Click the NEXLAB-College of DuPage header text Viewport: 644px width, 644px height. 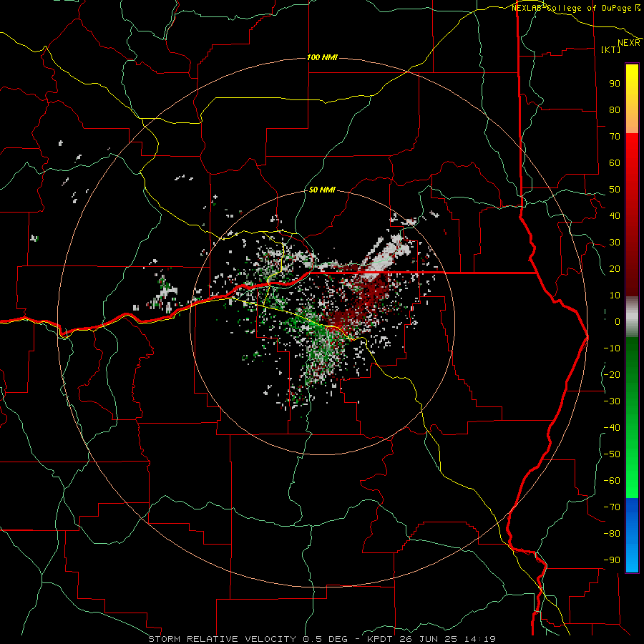(x=575, y=8)
